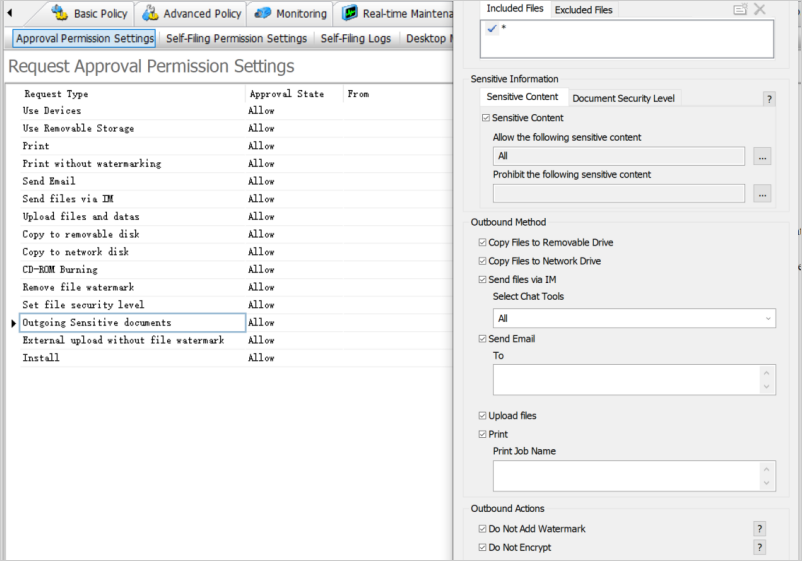Viewport: 802px width, 561px height.
Task: Click the To field's down scroll arrow
Action: click(x=766, y=387)
